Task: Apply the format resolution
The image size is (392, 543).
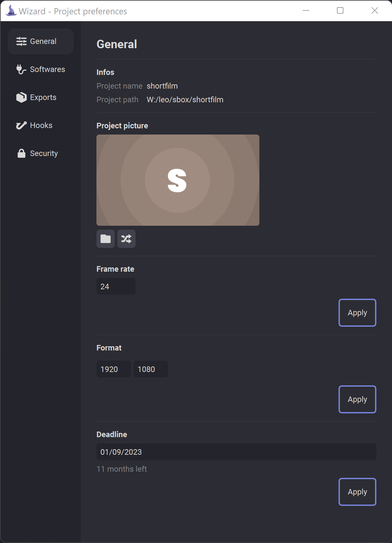Action: click(357, 399)
